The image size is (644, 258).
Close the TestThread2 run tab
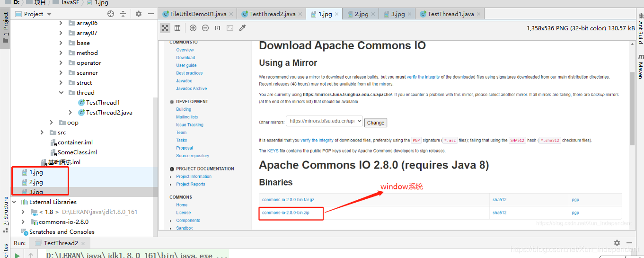click(x=83, y=243)
